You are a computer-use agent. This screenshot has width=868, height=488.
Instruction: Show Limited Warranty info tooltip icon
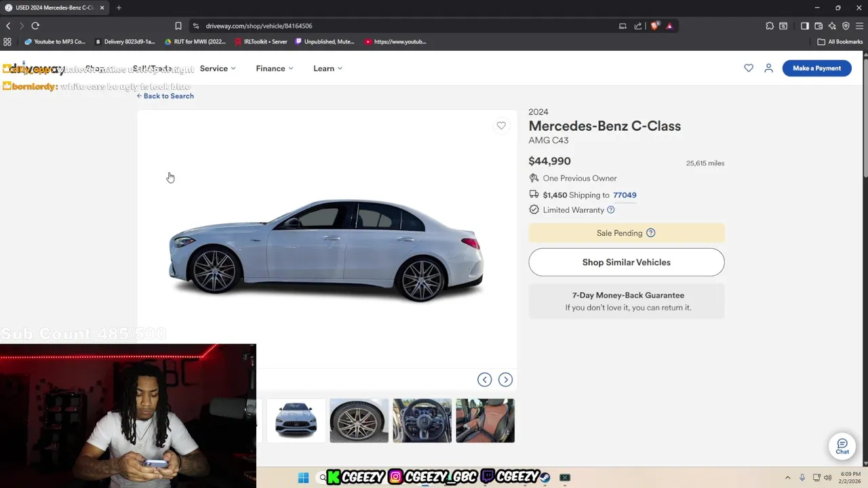[x=610, y=210]
